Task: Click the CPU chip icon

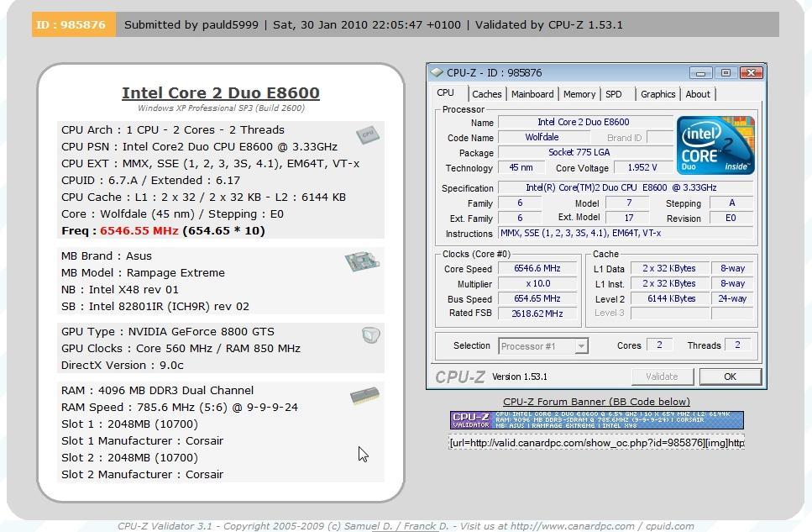Action: (x=368, y=134)
